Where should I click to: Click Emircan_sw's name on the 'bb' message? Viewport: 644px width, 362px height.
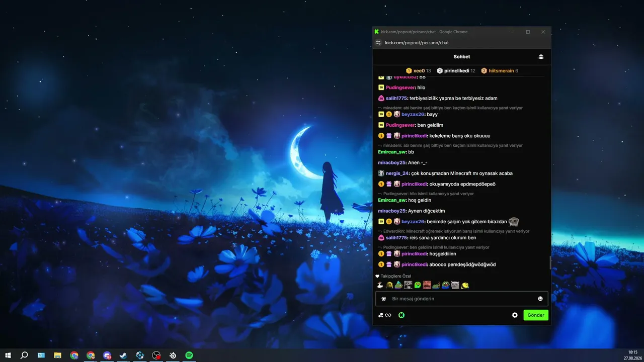pyautogui.click(x=392, y=152)
